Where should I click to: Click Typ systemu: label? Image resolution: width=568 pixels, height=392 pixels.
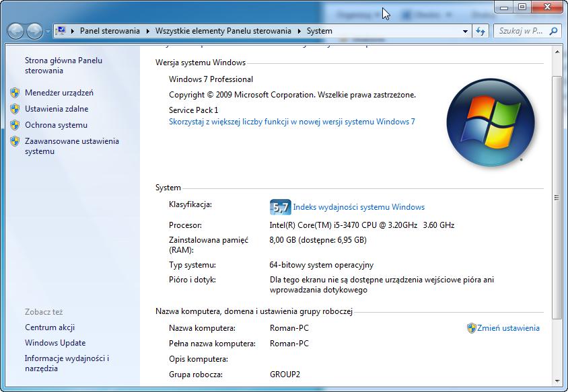(x=192, y=265)
